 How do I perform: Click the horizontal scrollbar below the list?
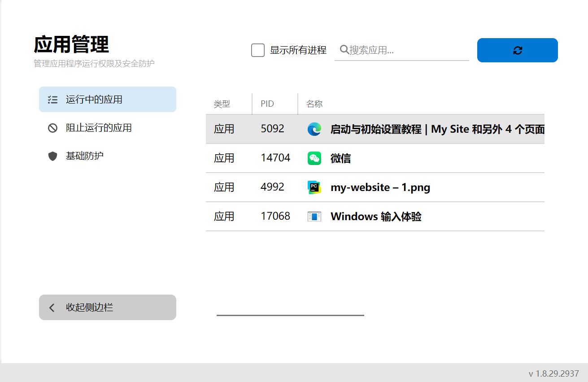[290, 316]
